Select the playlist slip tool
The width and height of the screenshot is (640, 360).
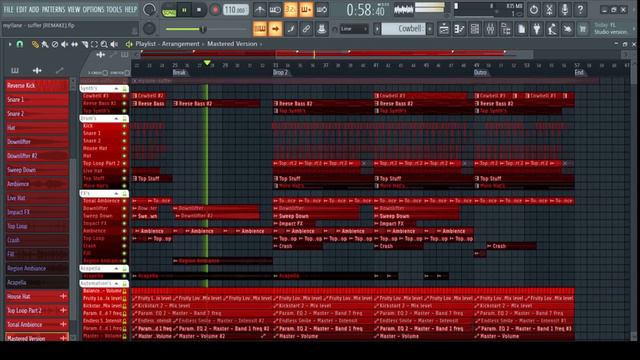pos(75,44)
